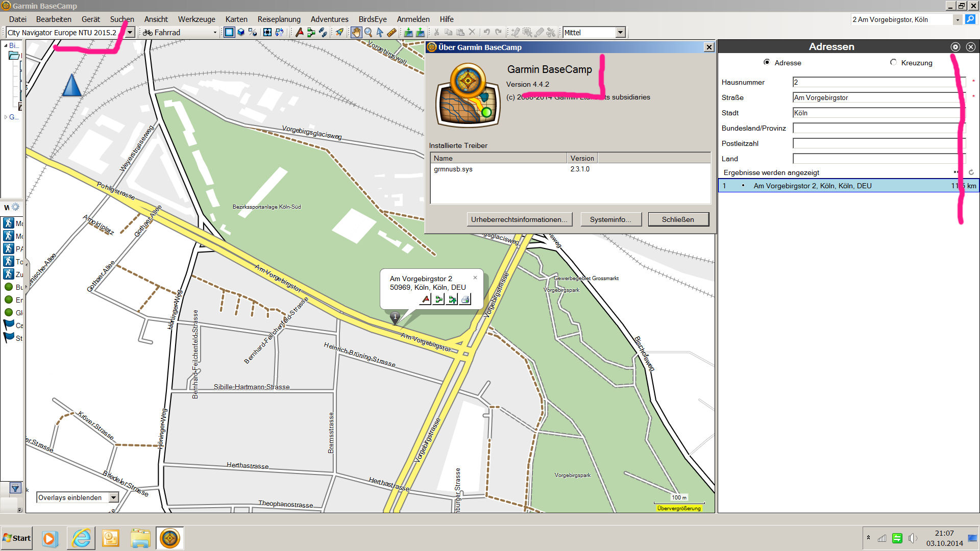Click the Bundesland/Provinz input field
Image resolution: width=980 pixels, height=551 pixels.
tap(879, 128)
